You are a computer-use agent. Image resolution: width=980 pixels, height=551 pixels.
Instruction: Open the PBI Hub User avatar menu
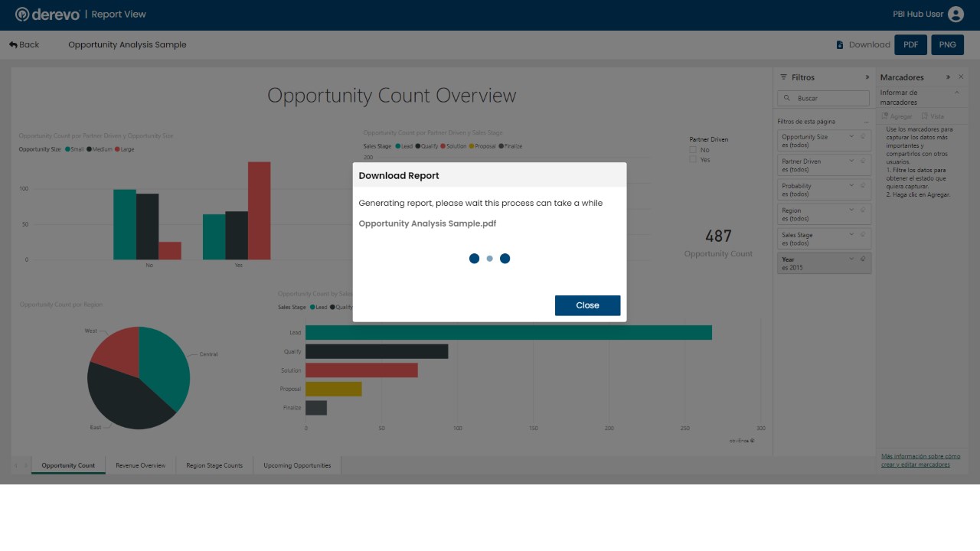pyautogui.click(x=955, y=14)
